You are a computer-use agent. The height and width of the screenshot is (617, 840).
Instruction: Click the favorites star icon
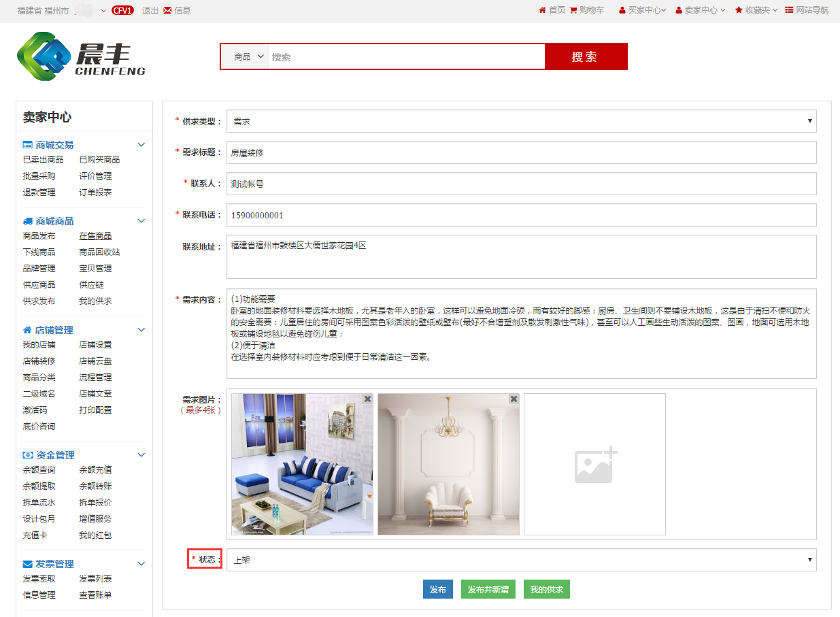pyautogui.click(x=739, y=10)
